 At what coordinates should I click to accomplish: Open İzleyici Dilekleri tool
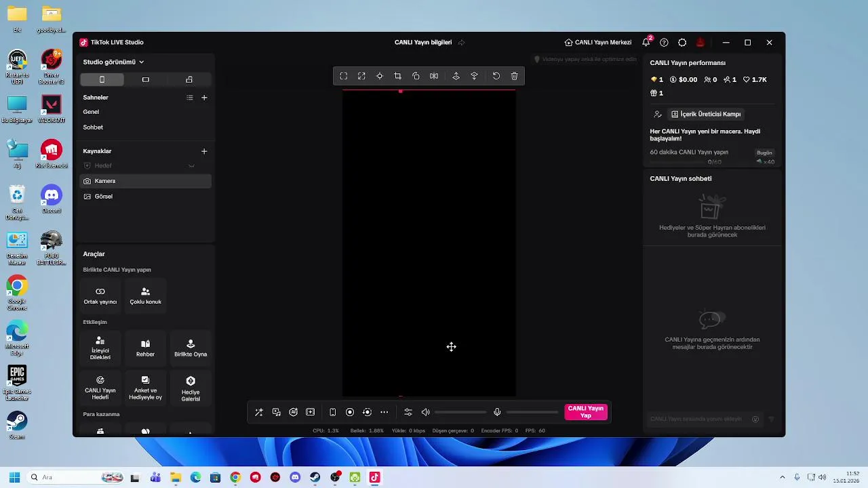100,348
